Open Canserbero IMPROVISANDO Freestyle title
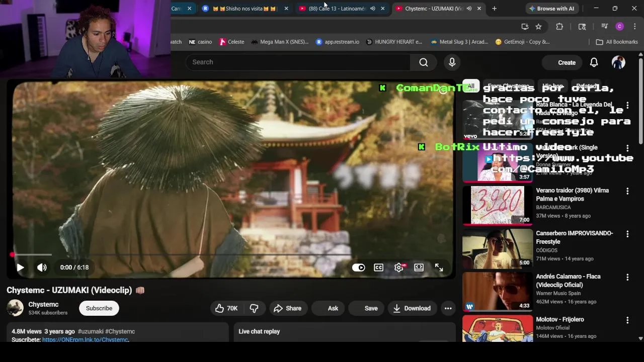644x362 pixels. tap(575, 237)
